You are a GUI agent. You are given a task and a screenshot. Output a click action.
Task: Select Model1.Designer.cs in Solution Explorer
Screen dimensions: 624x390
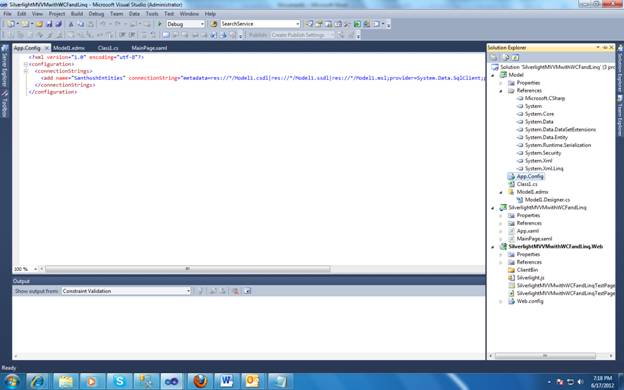pos(547,200)
